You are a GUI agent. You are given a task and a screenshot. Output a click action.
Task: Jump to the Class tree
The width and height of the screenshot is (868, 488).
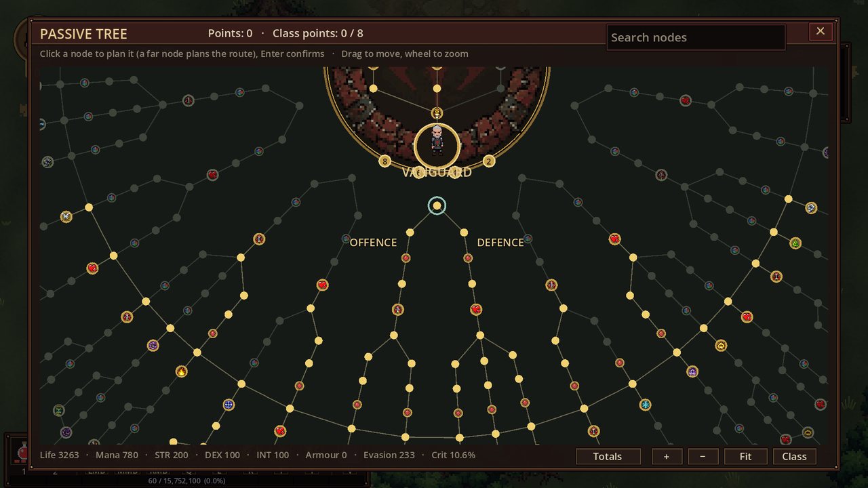point(794,456)
